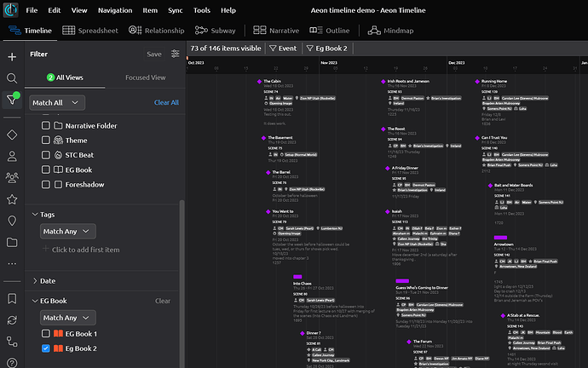588x368 pixels.
Task: Check the Theme checkbox
Action: pyautogui.click(x=46, y=141)
